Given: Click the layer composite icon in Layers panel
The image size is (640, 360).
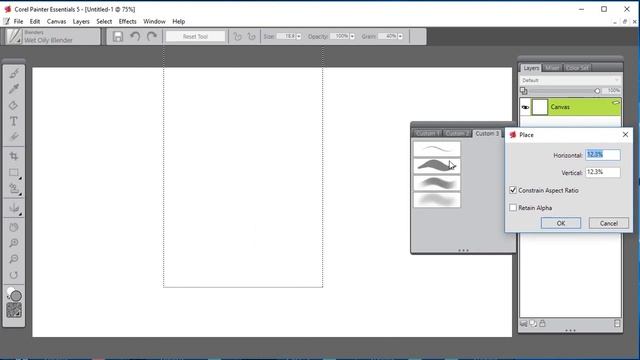Looking at the screenshot, I should [524, 91].
